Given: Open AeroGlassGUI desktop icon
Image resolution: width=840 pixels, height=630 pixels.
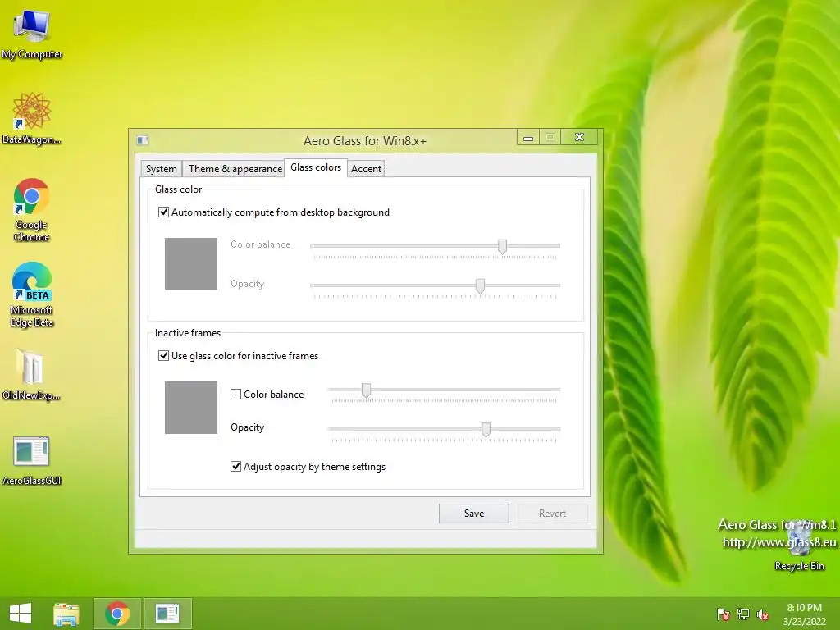Looking at the screenshot, I should click(32, 460).
